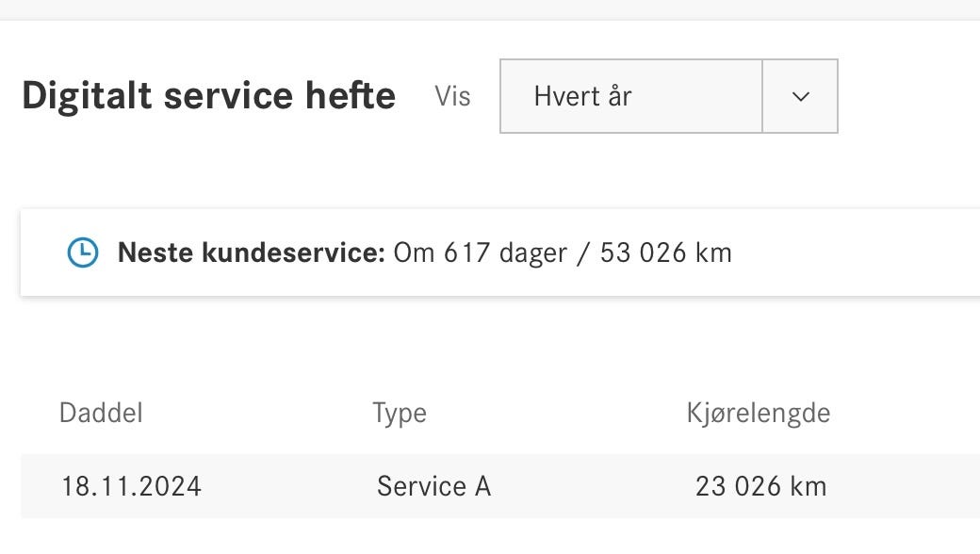Click the 23 026 km mileage cell
980x554 pixels.
click(760, 486)
